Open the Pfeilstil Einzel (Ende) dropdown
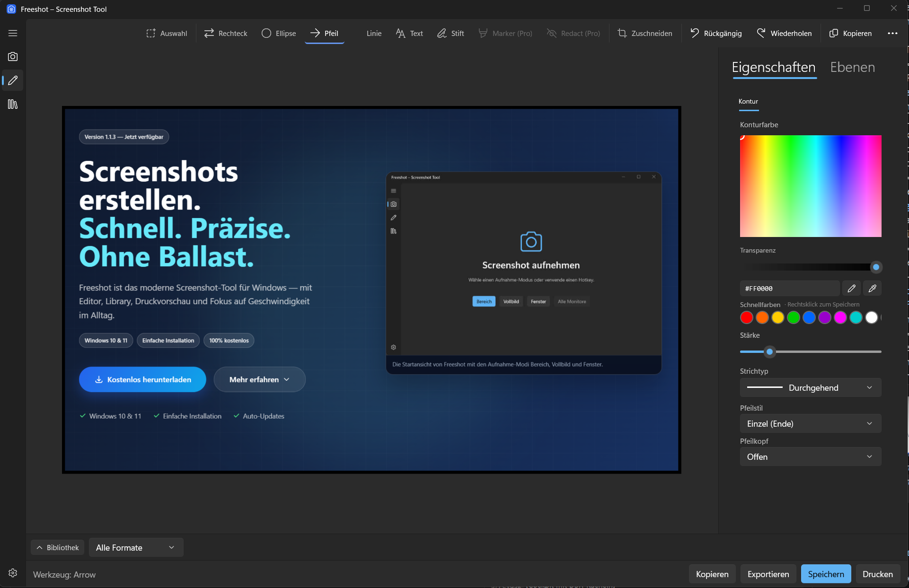This screenshot has height=588, width=909. click(x=811, y=423)
